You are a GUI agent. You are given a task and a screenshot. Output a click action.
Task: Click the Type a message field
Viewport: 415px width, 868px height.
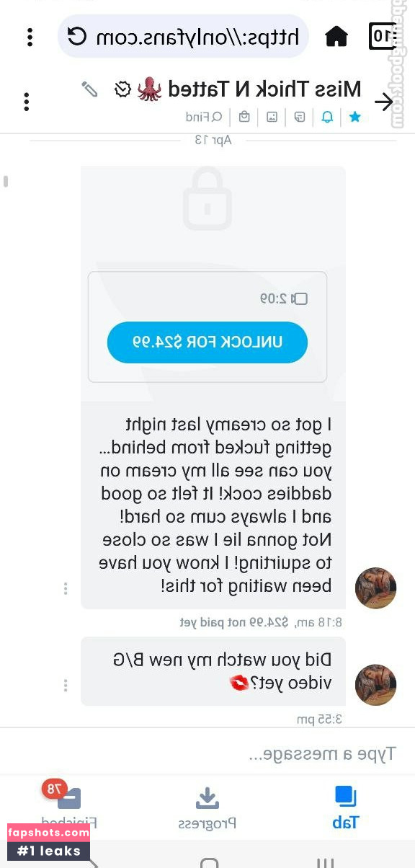pos(207,754)
